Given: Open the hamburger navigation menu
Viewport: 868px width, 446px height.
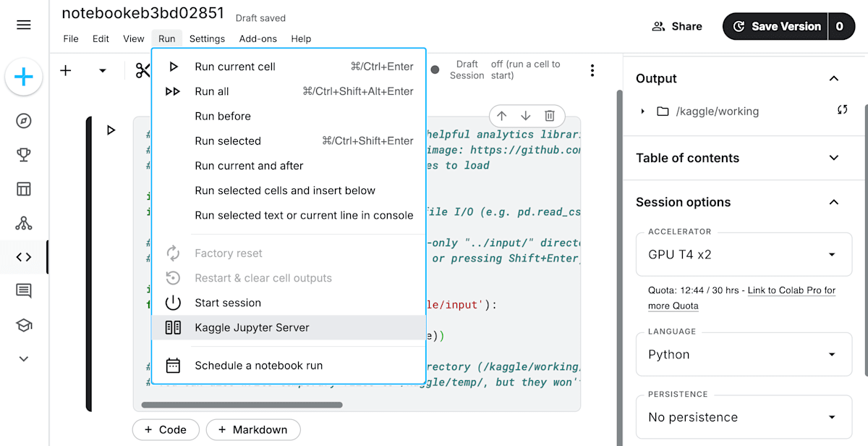Looking at the screenshot, I should [x=24, y=25].
